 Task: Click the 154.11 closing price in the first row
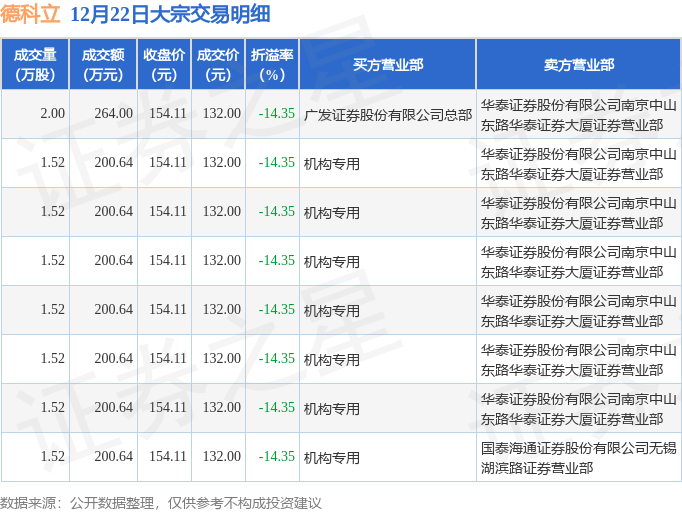(168, 114)
